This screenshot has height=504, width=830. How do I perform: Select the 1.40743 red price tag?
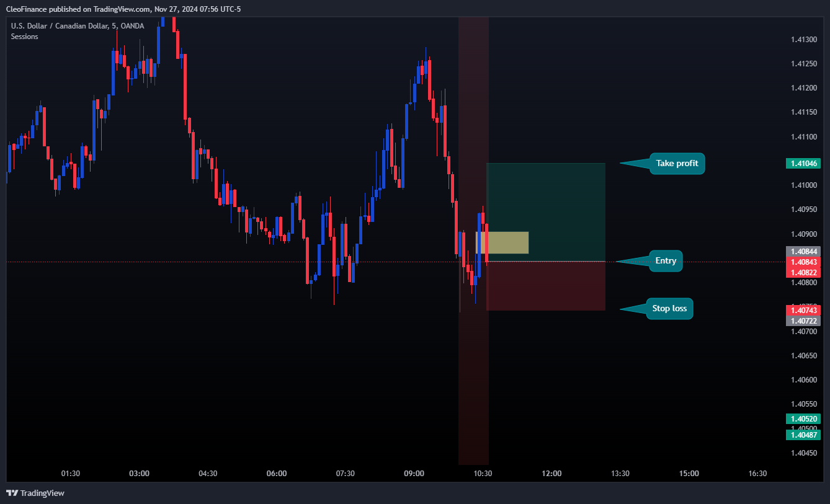coord(803,310)
